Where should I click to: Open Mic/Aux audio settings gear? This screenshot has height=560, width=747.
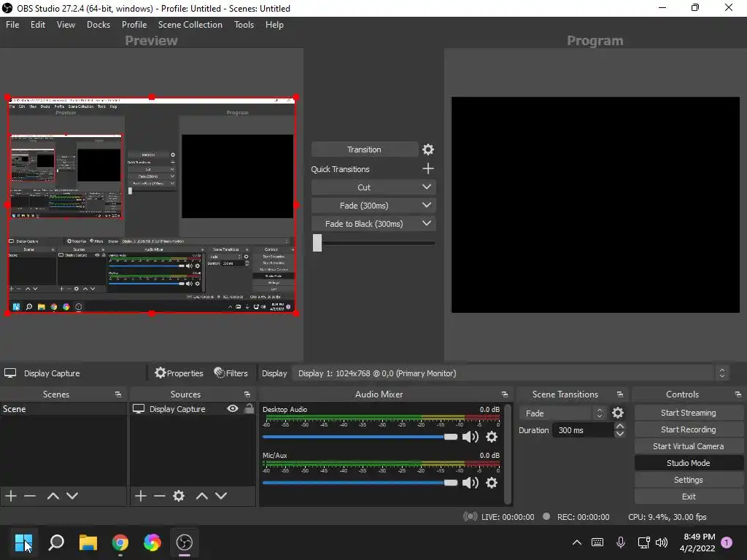pos(492,483)
